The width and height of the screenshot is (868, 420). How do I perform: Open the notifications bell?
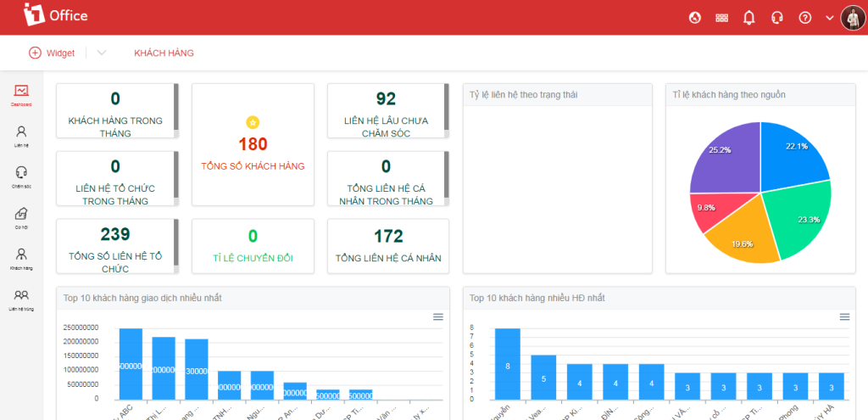click(749, 18)
